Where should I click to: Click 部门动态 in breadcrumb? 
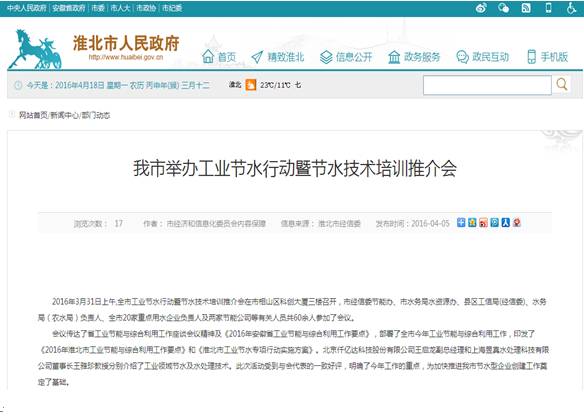96,115
